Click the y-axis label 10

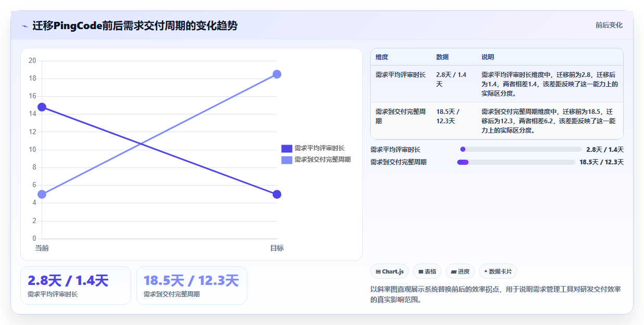[32, 150]
